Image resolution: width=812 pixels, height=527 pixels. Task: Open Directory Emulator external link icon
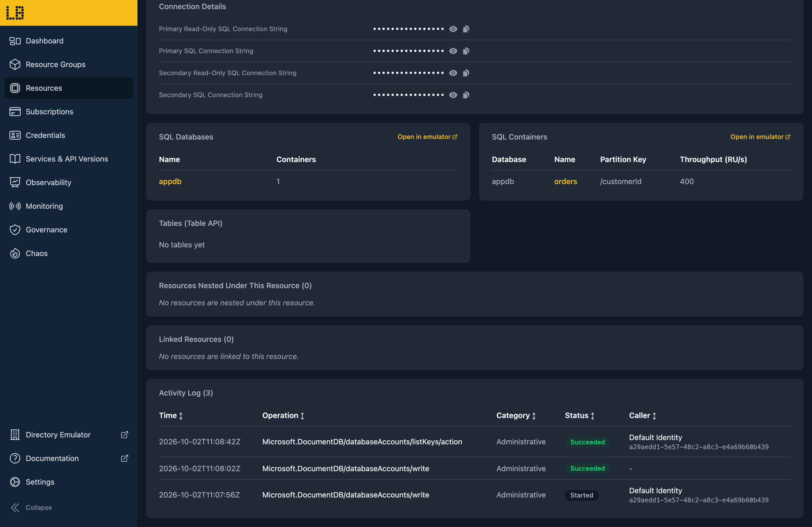tap(125, 435)
